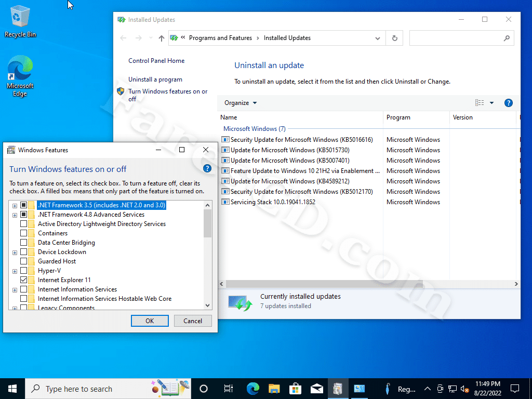Open the Uninstall a program link
Image resolution: width=532 pixels, height=399 pixels.
coord(155,79)
